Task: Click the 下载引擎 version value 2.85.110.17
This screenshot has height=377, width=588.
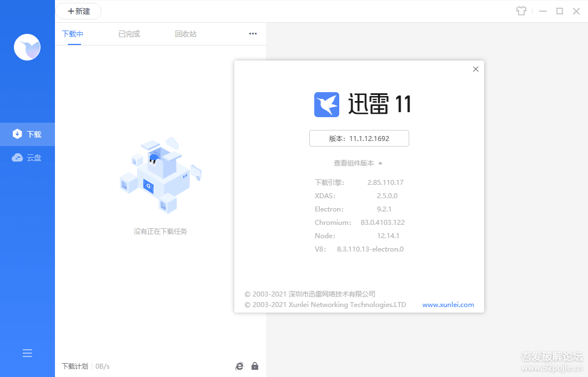Action: click(385, 183)
